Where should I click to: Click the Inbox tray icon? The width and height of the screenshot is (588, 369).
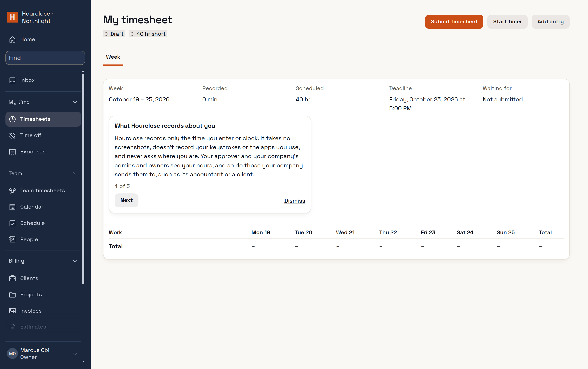pyautogui.click(x=12, y=80)
